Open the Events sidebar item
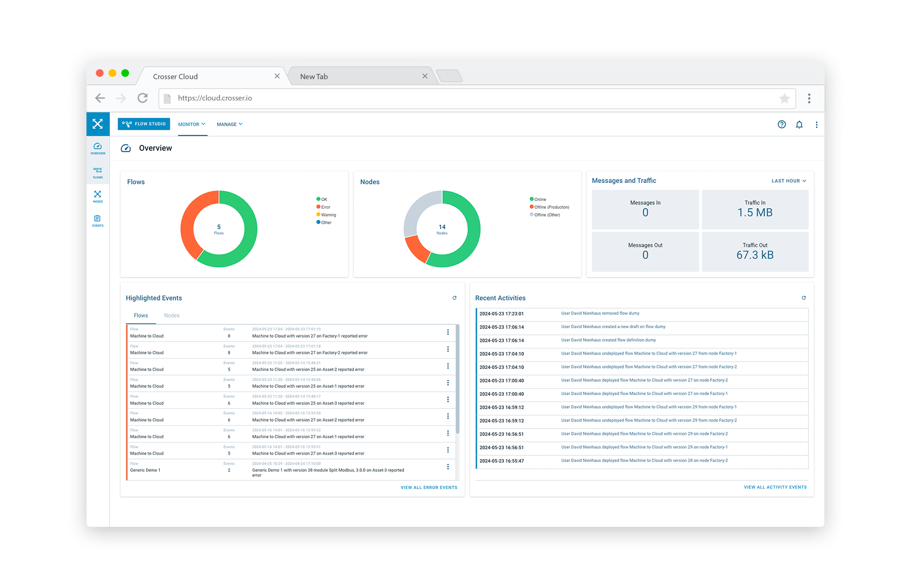The height and width of the screenshot is (588, 911). 98,221
